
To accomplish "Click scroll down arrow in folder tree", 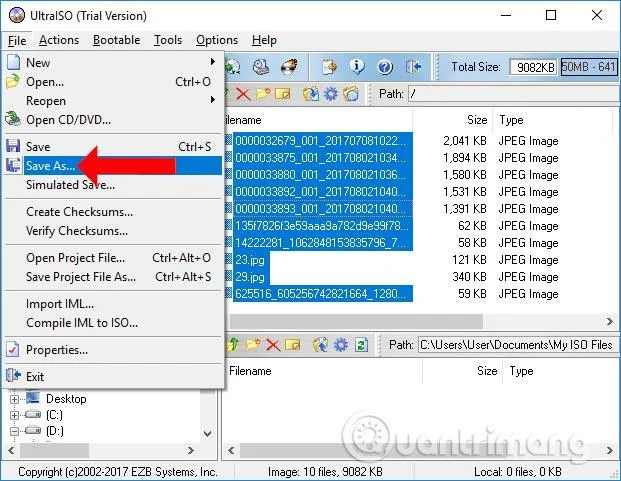I will pos(208,433).
